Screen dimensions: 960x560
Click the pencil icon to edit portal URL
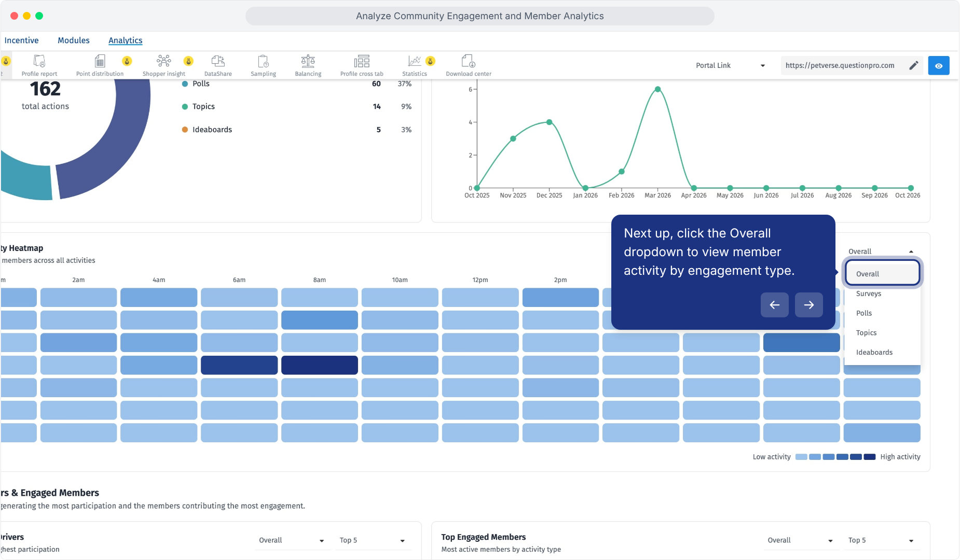click(x=914, y=65)
